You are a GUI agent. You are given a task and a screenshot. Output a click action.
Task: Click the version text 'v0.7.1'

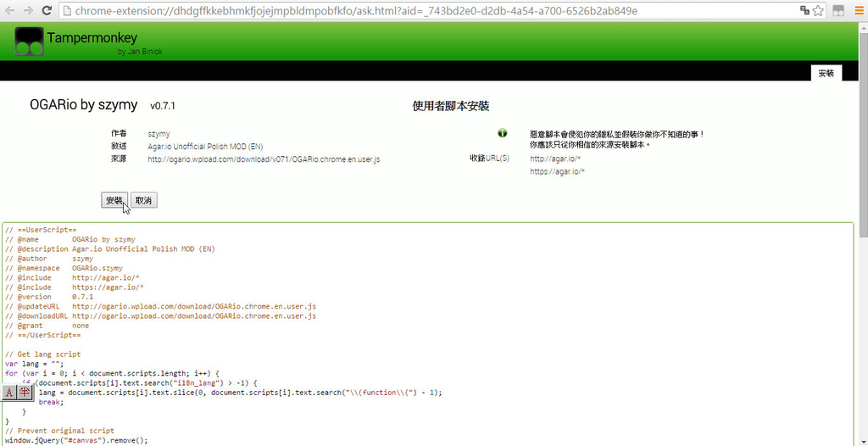163,106
